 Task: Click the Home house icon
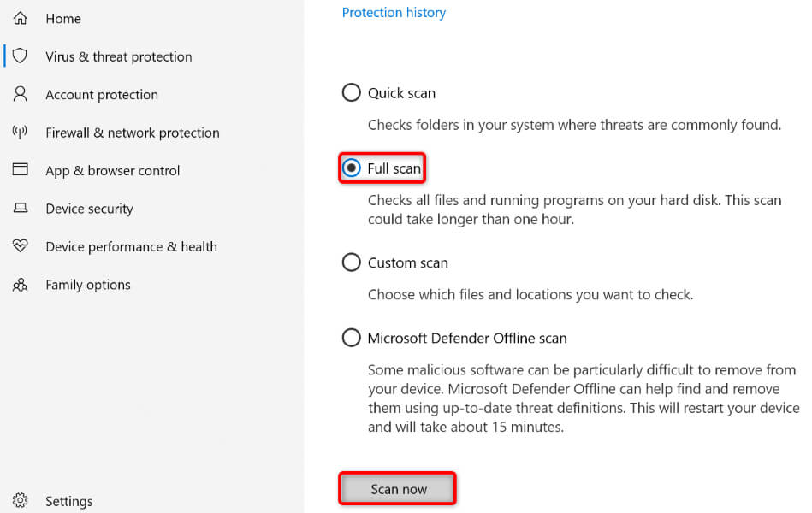(21, 19)
